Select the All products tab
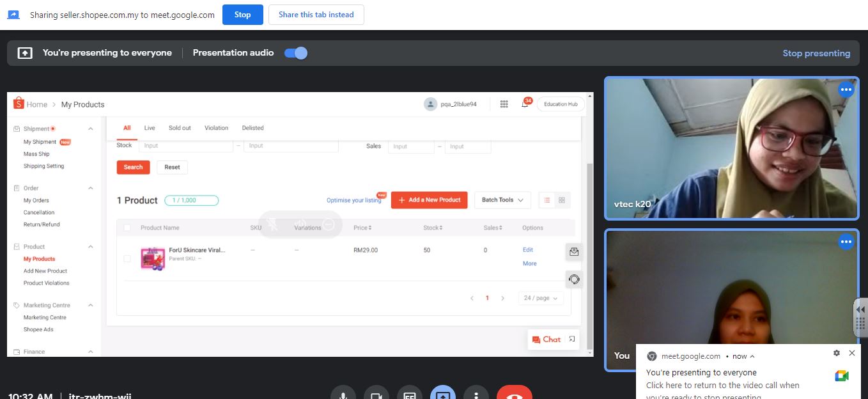Image resolution: width=868 pixels, height=399 pixels. click(127, 128)
